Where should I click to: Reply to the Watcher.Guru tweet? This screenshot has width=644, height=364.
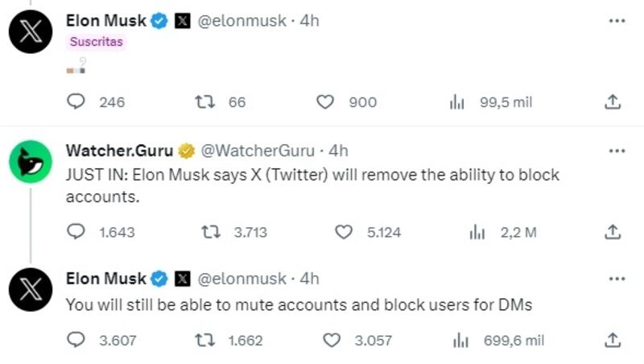tap(76, 232)
